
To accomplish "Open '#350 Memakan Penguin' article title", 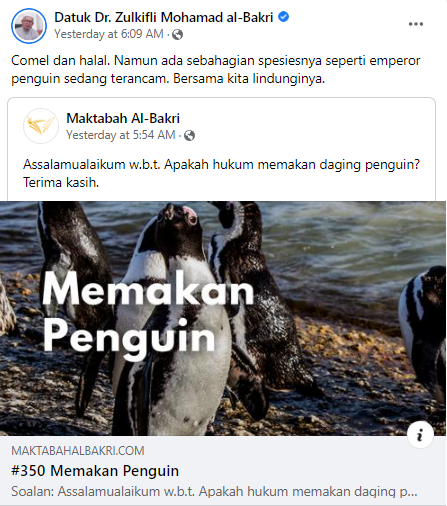I will tap(95, 471).
